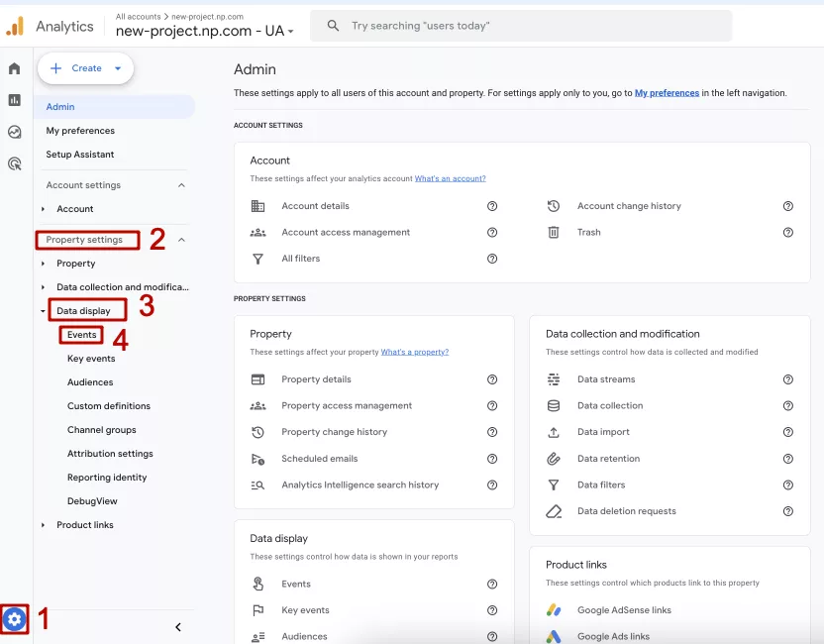Screen dimensions: 824x644
Task: Click the My preferences link in description
Action: (x=667, y=93)
